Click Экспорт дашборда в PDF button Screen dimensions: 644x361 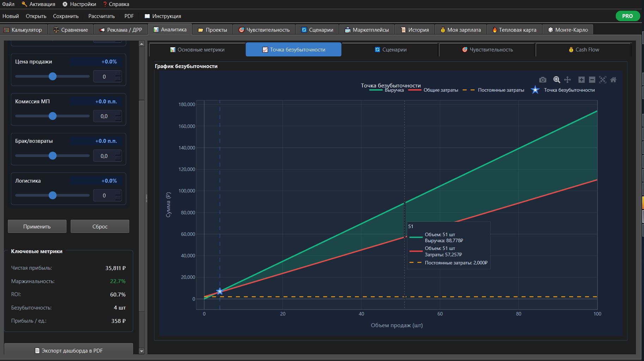pos(69,350)
